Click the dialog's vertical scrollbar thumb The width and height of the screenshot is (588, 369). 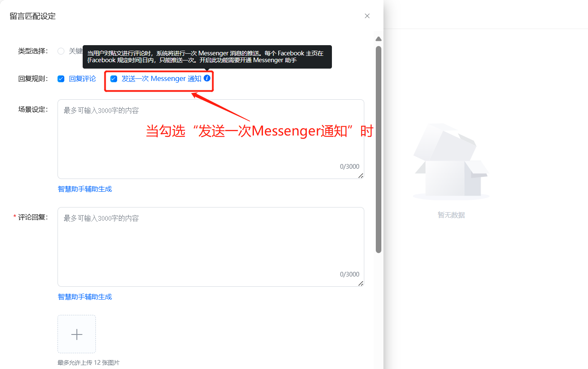(x=378, y=149)
